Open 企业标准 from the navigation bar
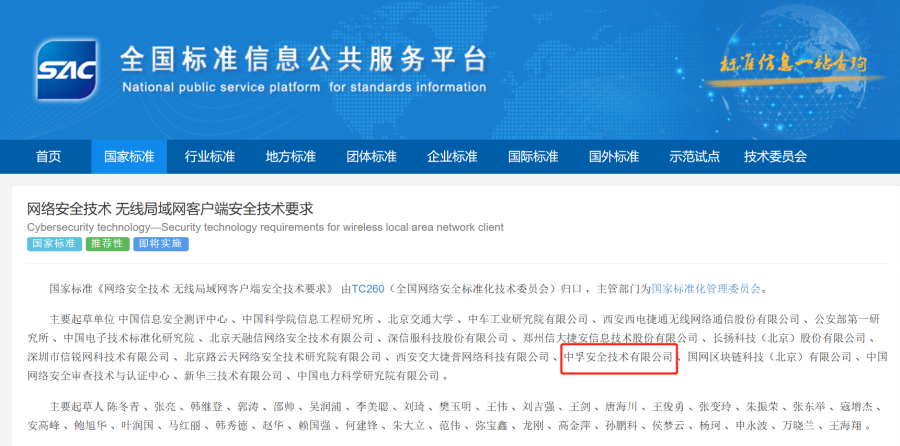The height and width of the screenshot is (446, 900). (452, 157)
